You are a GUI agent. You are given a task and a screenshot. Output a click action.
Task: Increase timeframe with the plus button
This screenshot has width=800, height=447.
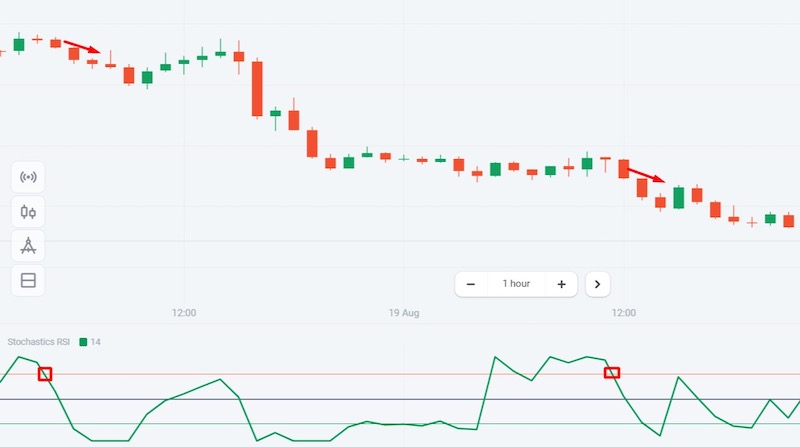[x=561, y=284]
